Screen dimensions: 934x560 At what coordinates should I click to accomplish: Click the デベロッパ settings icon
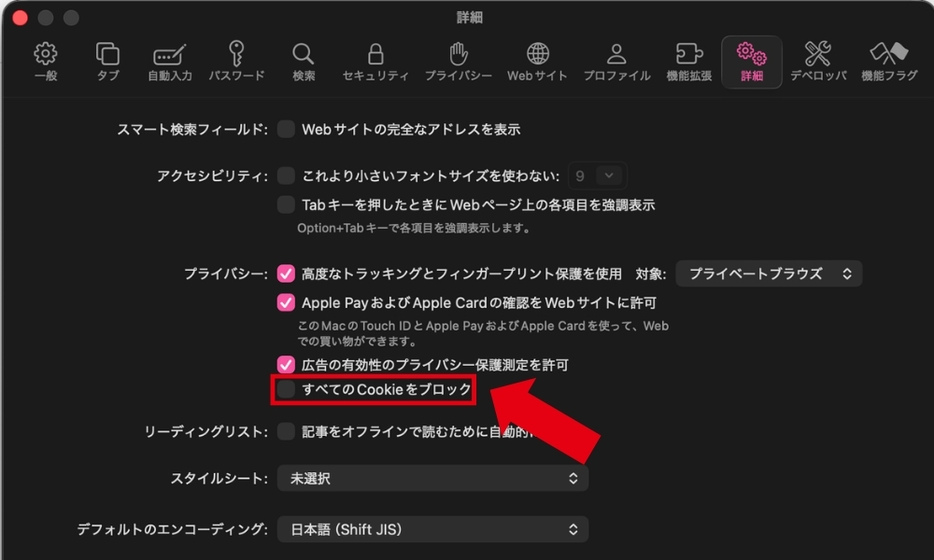pos(817,61)
